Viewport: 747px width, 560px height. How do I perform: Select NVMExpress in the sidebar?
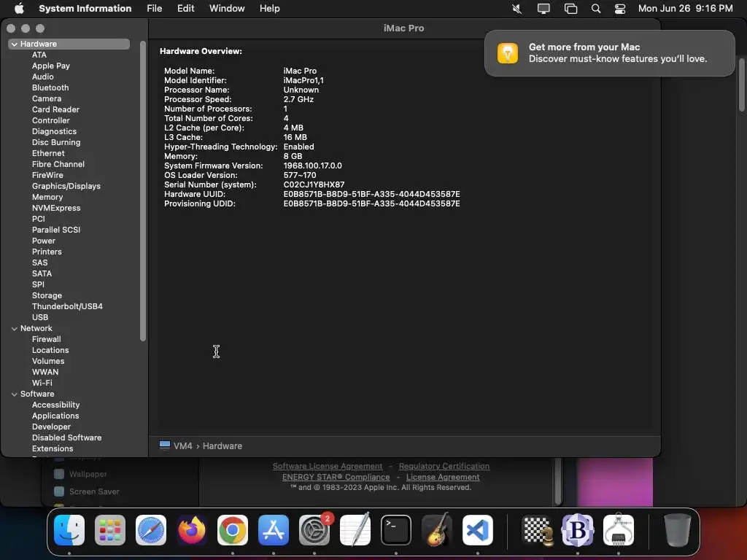(x=56, y=208)
